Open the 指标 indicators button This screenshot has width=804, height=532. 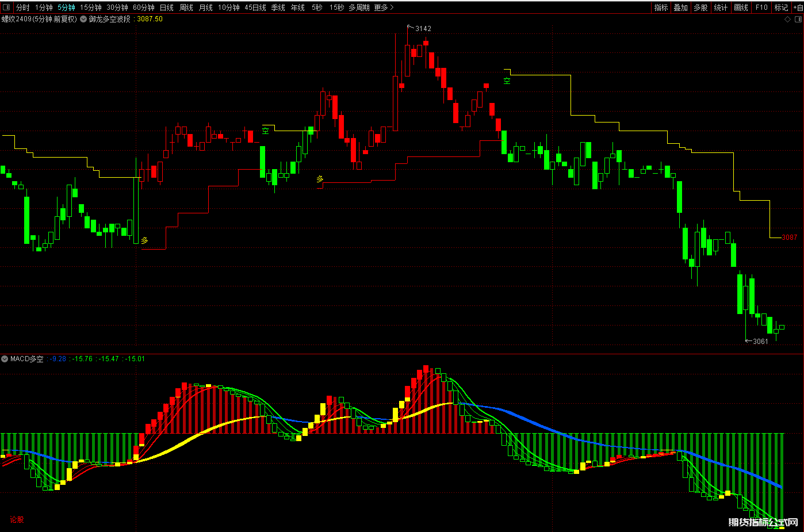point(661,7)
